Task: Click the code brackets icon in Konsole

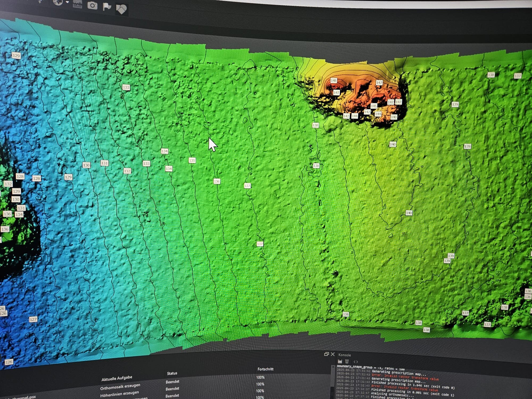Action: (356, 362)
